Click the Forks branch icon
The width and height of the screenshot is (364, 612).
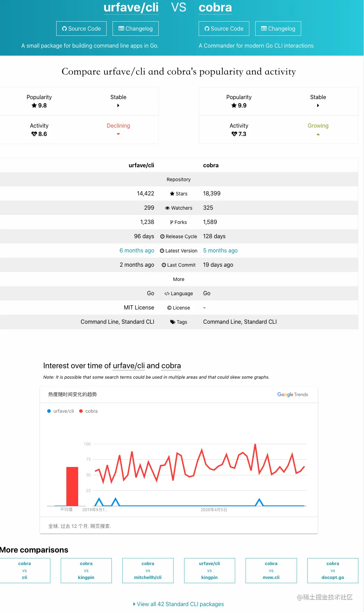(x=172, y=222)
